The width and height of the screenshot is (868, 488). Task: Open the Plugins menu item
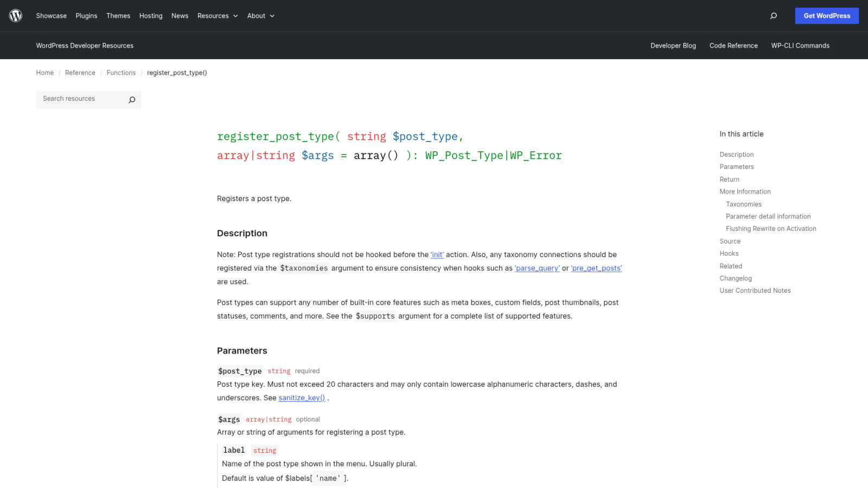click(86, 16)
